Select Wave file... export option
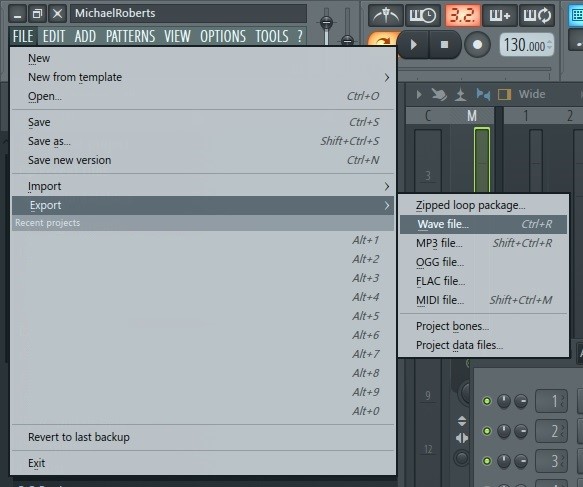The height and width of the screenshot is (487, 583). pyautogui.click(x=483, y=224)
